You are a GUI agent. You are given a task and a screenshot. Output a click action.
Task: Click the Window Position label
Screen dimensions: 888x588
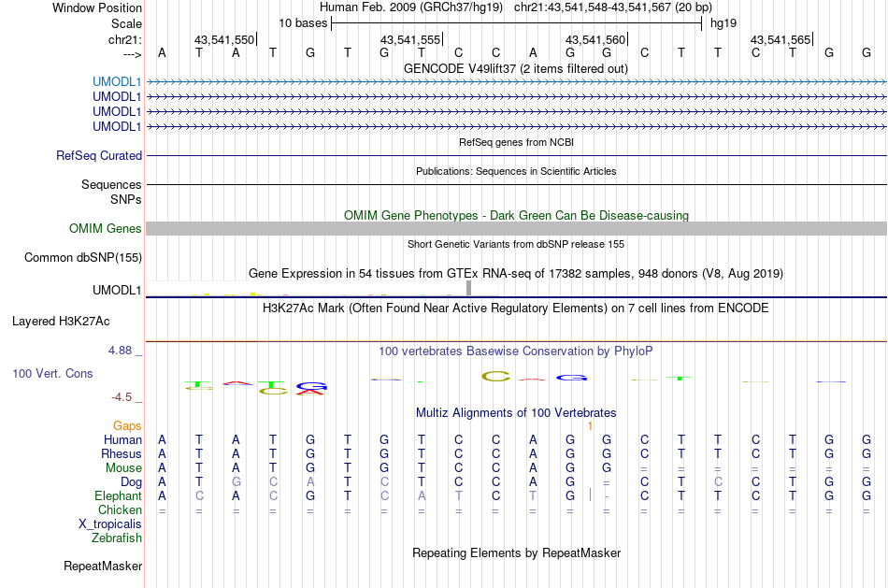[97, 7]
